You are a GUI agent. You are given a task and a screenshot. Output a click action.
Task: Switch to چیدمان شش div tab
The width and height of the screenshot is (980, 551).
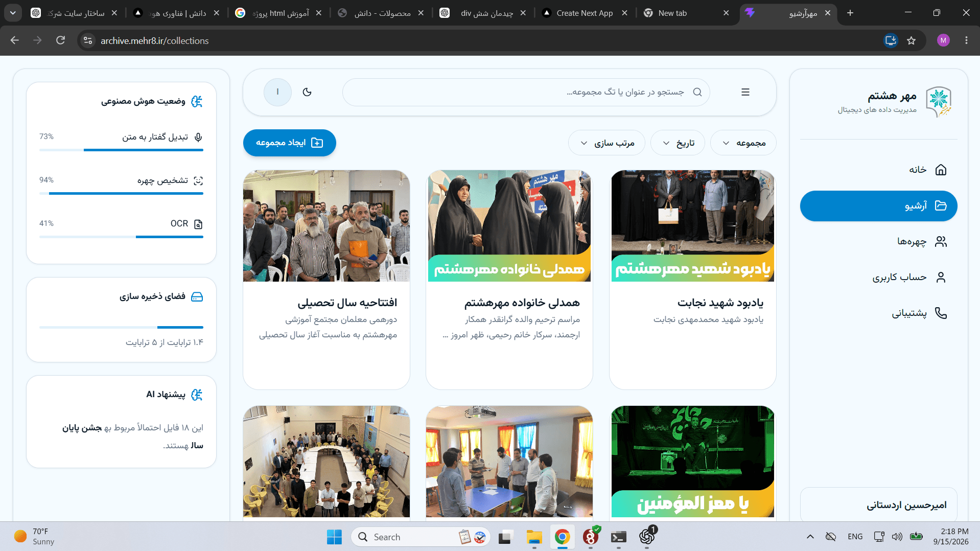(483, 13)
